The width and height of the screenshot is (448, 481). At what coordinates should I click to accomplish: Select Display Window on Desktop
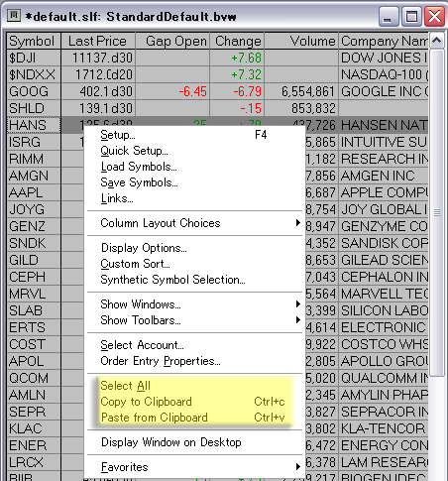194,442
